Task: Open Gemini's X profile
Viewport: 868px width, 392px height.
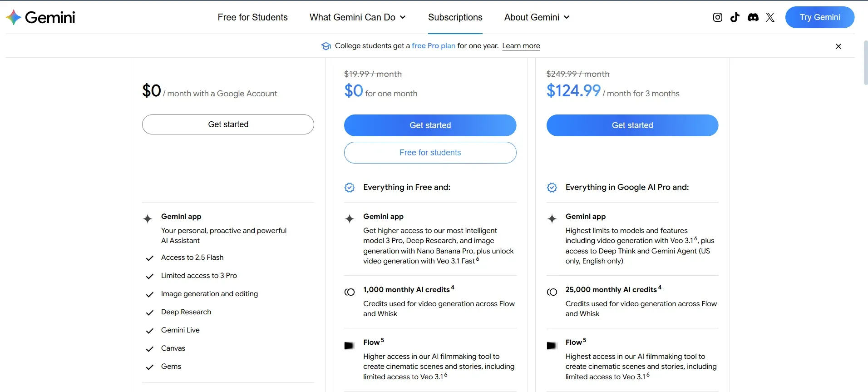Action: (770, 17)
